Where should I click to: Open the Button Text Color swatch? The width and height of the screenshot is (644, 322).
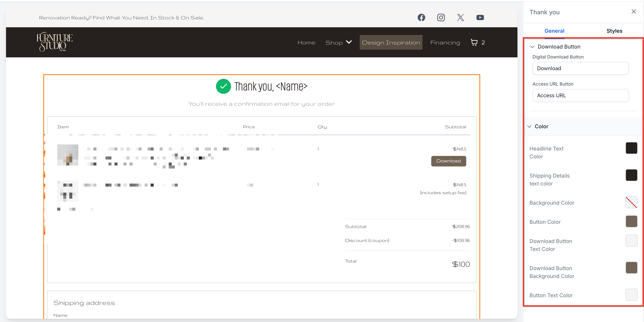point(631,295)
